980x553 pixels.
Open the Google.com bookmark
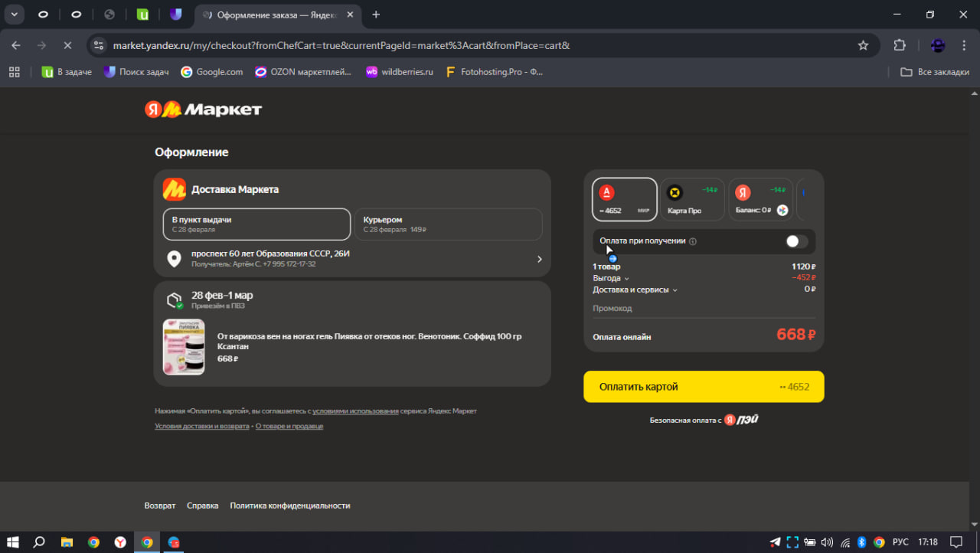212,72
